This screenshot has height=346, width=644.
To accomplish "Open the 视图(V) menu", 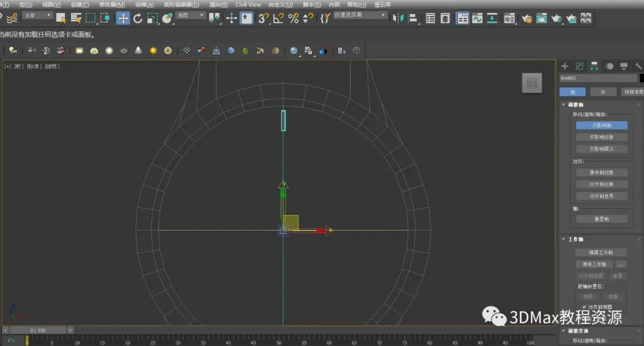I will point(51,5).
